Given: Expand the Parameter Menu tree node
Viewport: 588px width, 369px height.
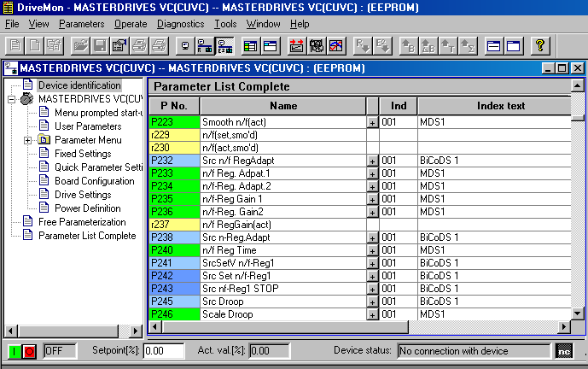Looking at the screenshot, I should click(28, 140).
